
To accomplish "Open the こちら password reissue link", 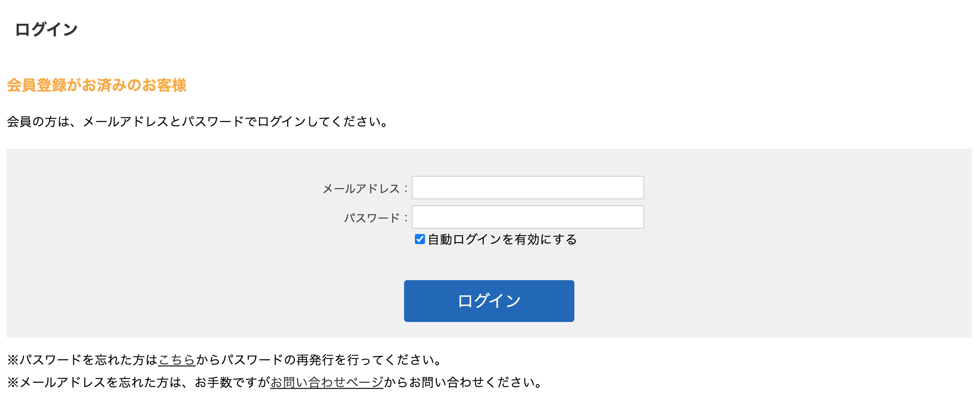I will click(x=177, y=360).
